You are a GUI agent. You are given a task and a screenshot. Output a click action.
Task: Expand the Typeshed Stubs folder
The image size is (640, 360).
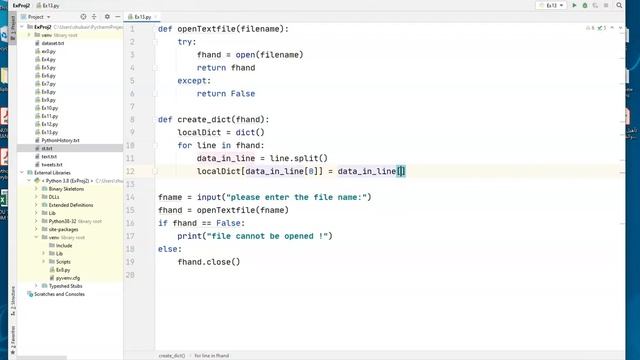click(x=36, y=286)
